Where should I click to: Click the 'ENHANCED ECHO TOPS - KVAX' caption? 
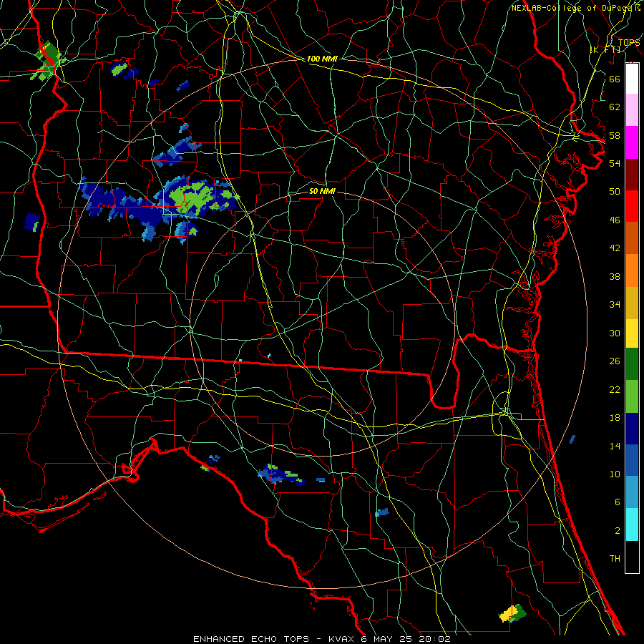(x=273, y=639)
